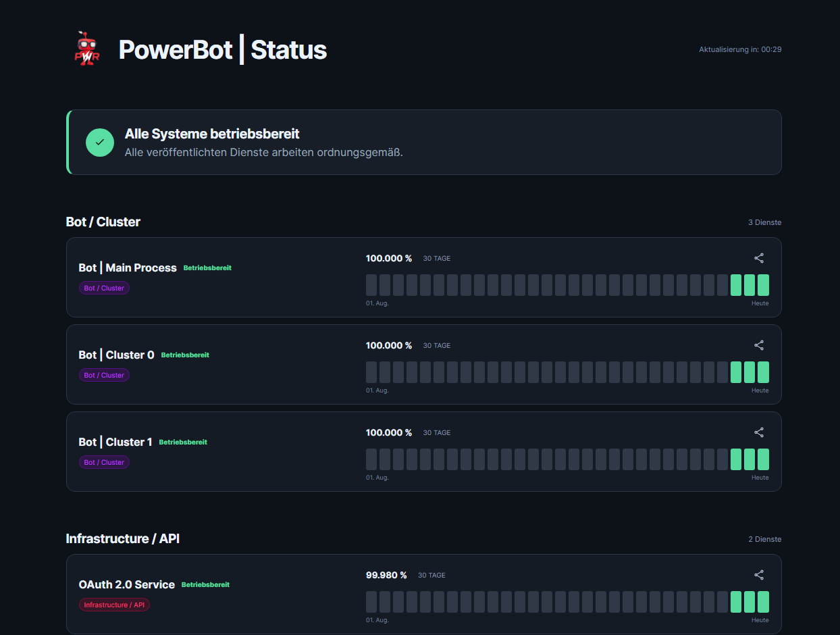Click the green checkmark status icon
Image resolution: width=840 pixels, height=635 pixels.
[100, 142]
